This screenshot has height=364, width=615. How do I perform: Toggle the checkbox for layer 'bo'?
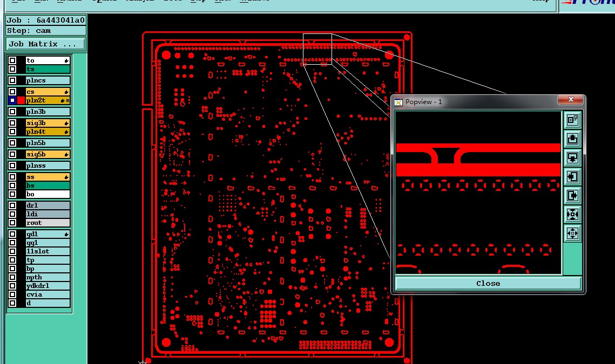12,194
